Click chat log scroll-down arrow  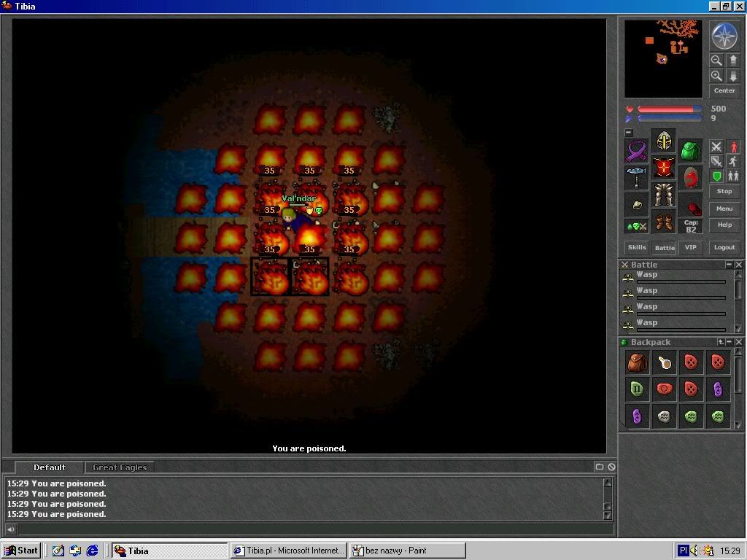(608, 516)
